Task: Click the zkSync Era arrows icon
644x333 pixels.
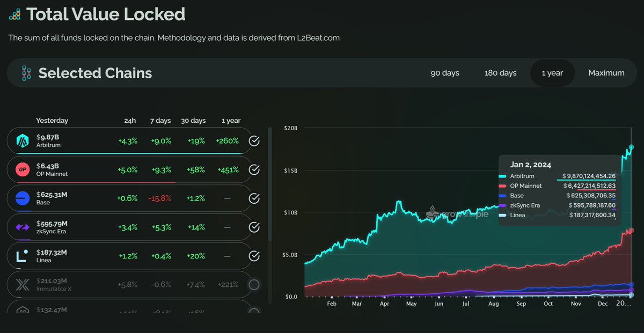Action: [23, 228]
